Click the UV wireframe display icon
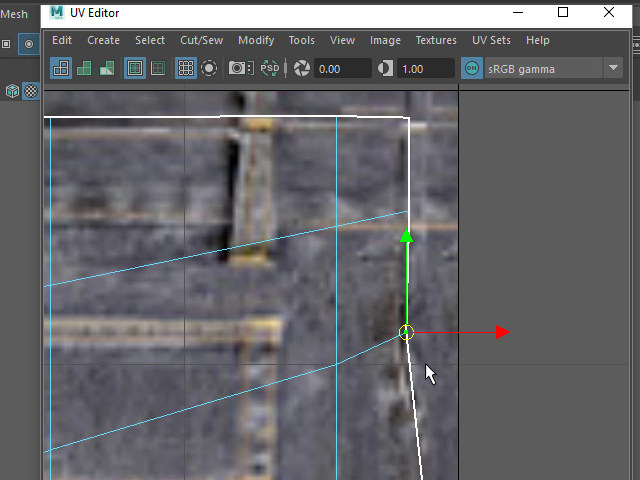Screen dimensions: 640x480 [x=61, y=68]
